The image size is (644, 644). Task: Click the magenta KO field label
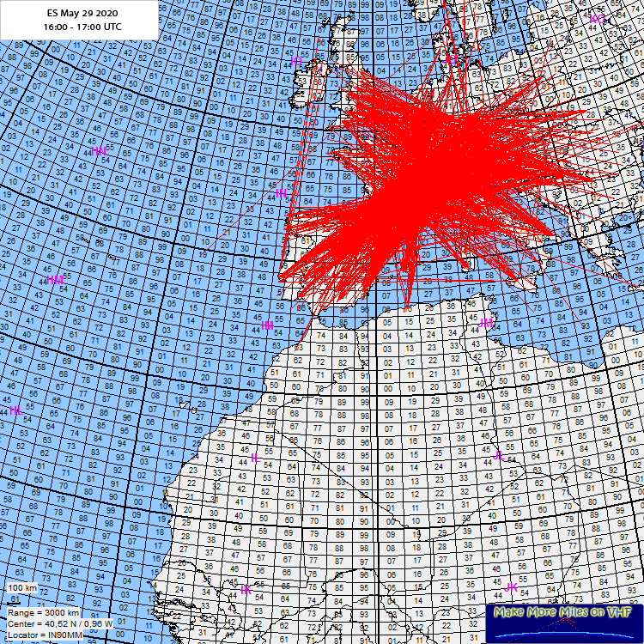point(597,19)
